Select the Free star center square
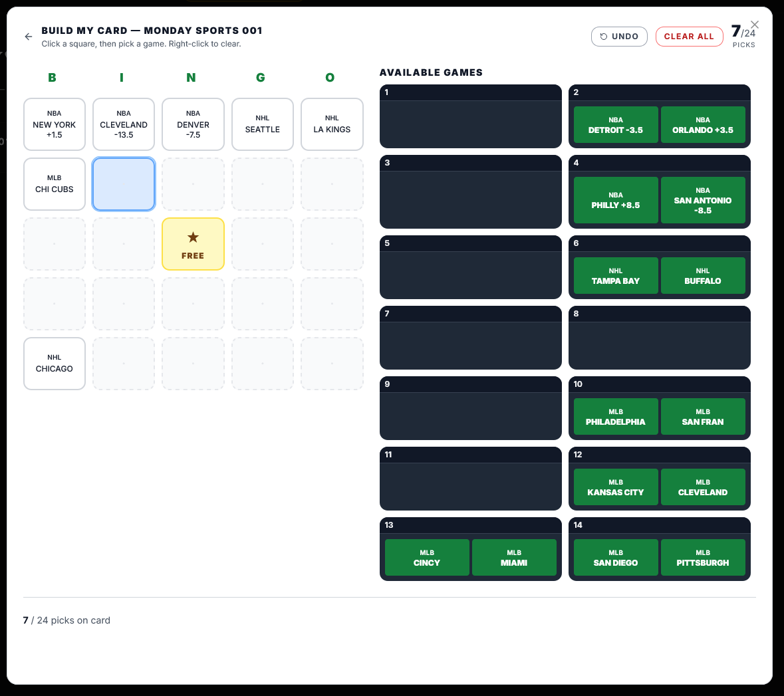This screenshot has height=696, width=784. [193, 244]
